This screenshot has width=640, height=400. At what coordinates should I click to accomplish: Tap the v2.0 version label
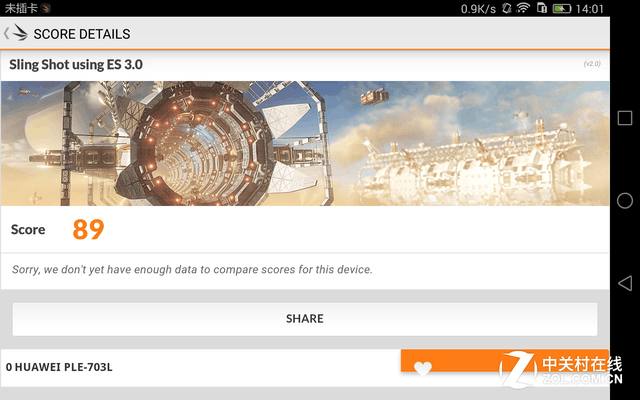(x=592, y=64)
